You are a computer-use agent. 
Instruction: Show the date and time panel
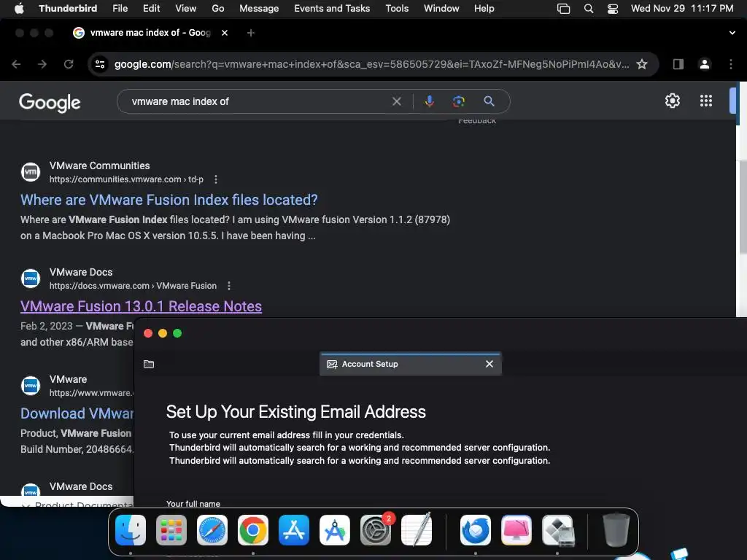tap(682, 8)
